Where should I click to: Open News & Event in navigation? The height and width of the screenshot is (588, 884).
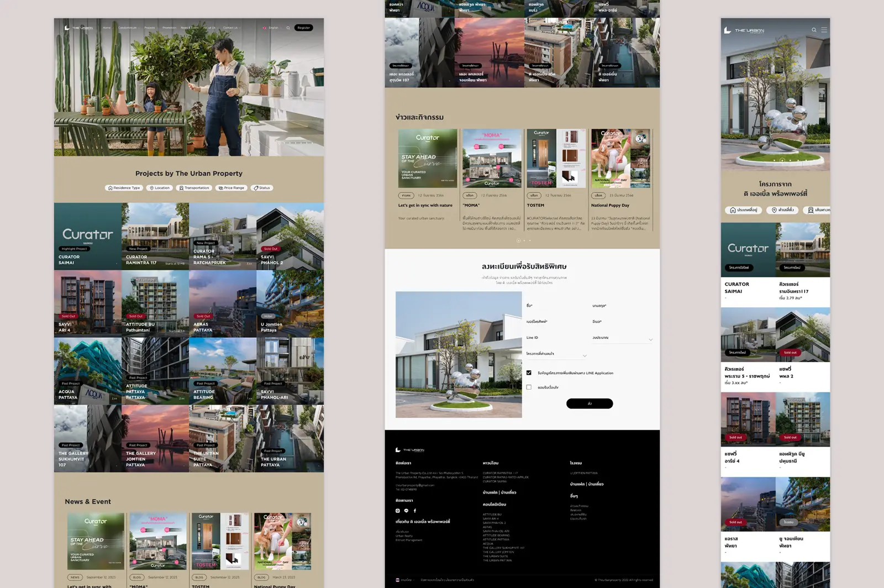[190, 28]
